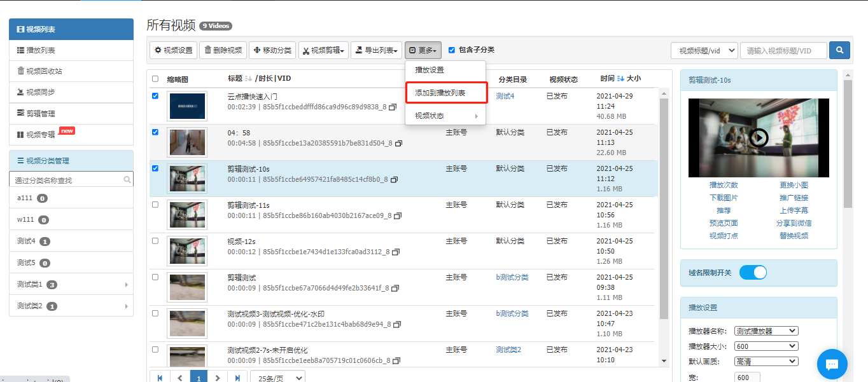Open the chat support bubble
Viewport: 868px width, 382px height.
[x=832, y=364]
